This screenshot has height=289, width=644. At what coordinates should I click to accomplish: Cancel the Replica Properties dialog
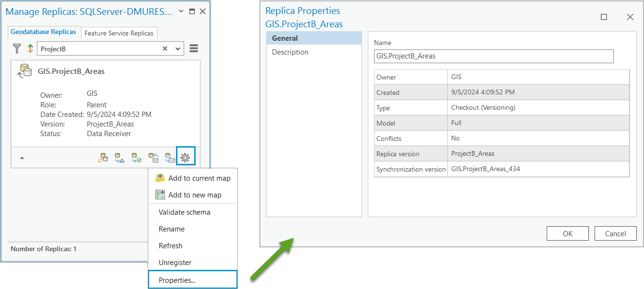pyautogui.click(x=615, y=233)
